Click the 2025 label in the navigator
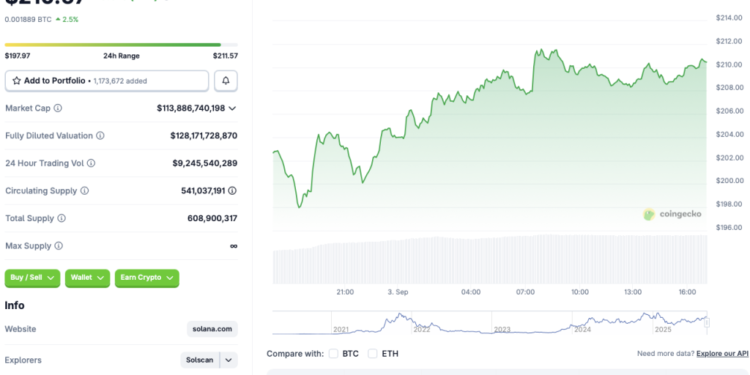750x375 pixels. [x=663, y=330]
